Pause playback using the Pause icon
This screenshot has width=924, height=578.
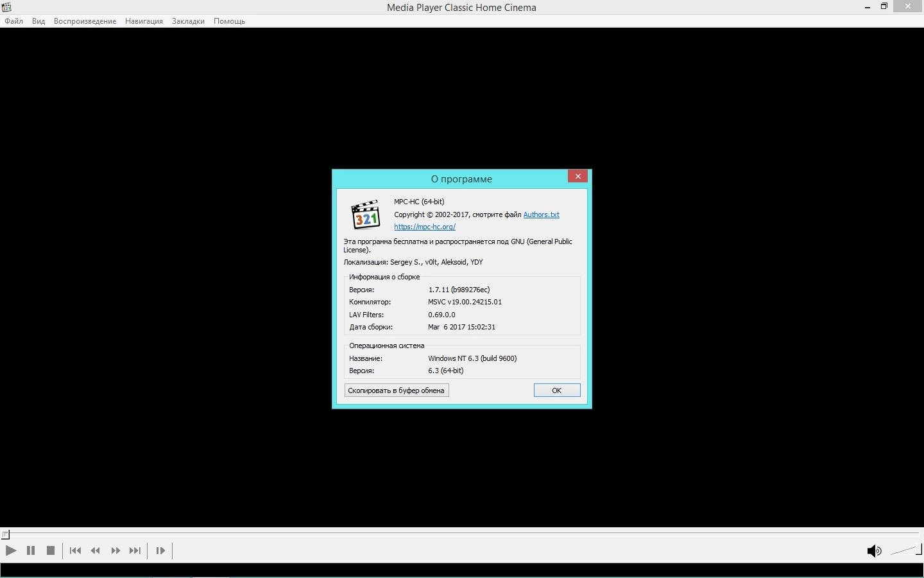[30, 550]
